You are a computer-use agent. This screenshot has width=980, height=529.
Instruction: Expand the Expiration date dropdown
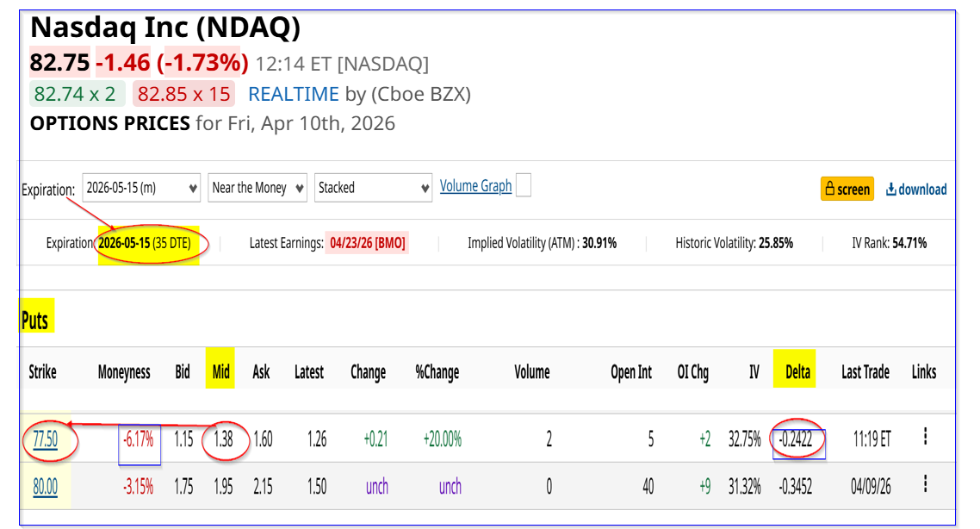142,188
